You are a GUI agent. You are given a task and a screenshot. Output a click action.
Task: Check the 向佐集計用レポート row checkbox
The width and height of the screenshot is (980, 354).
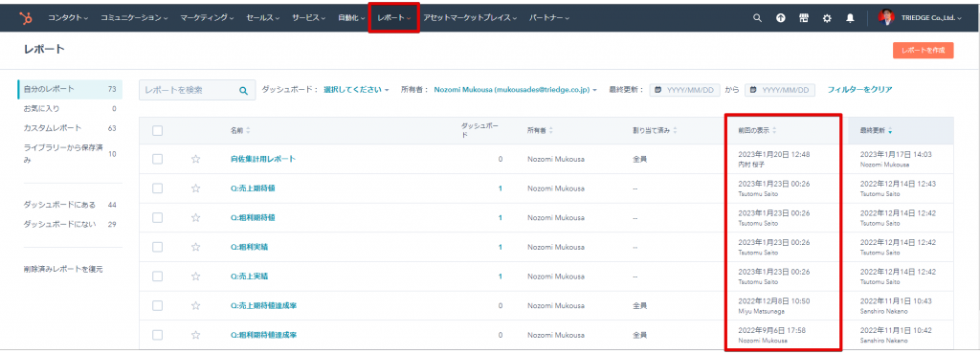tap(158, 159)
